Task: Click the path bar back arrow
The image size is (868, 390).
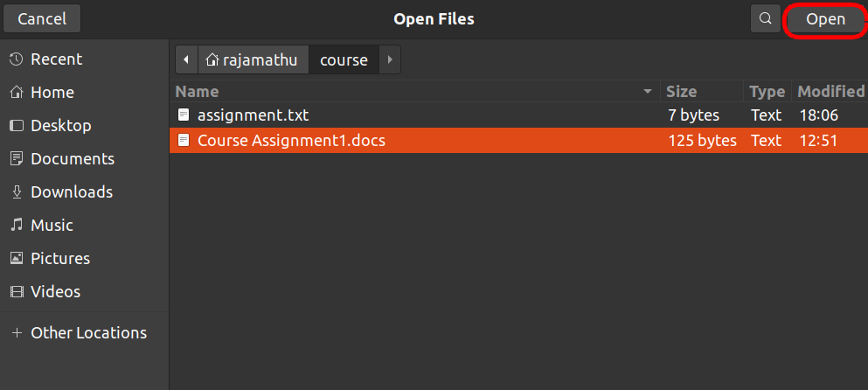Action: (x=186, y=60)
